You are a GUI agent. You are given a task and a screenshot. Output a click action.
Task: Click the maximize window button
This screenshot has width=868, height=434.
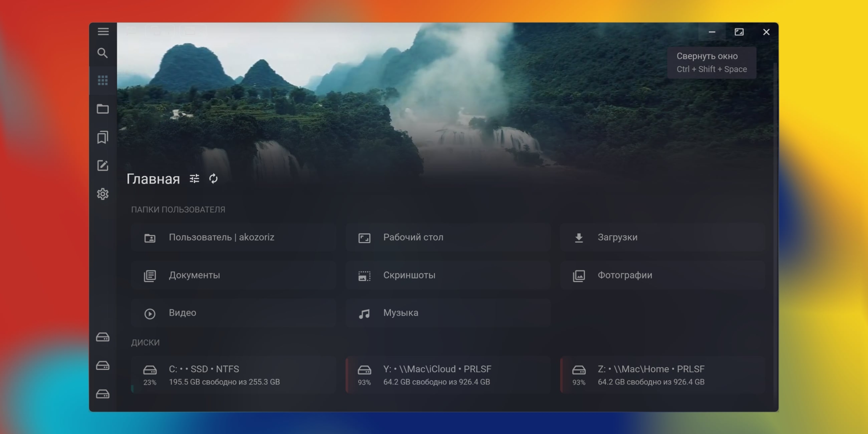(x=739, y=32)
